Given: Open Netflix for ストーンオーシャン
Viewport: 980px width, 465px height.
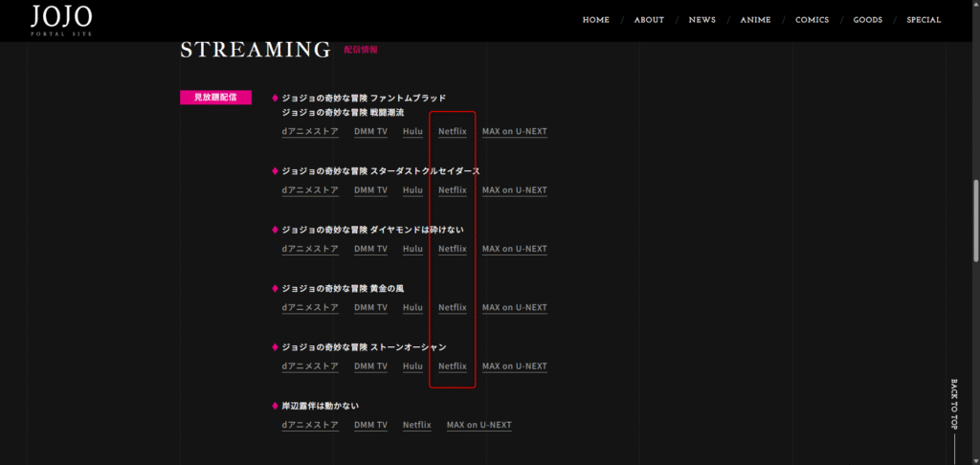Looking at the screenshot, I should pyautogui.click(x=453, y=366).
